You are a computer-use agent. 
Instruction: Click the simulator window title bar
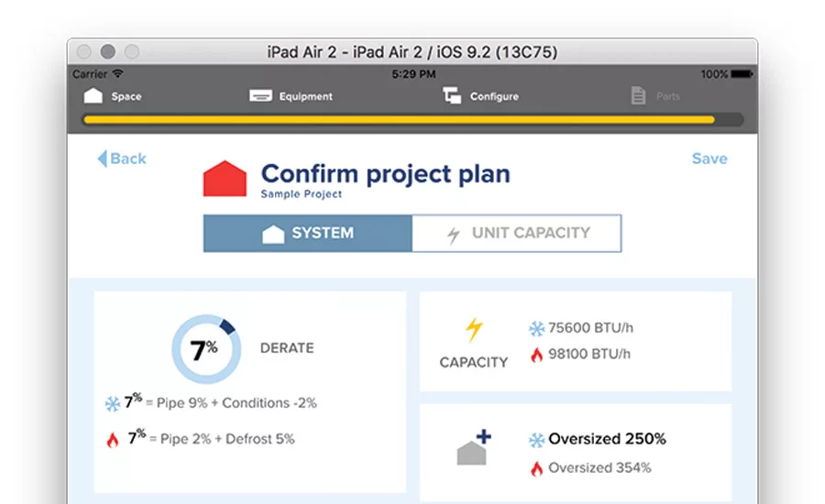(412, 51)
